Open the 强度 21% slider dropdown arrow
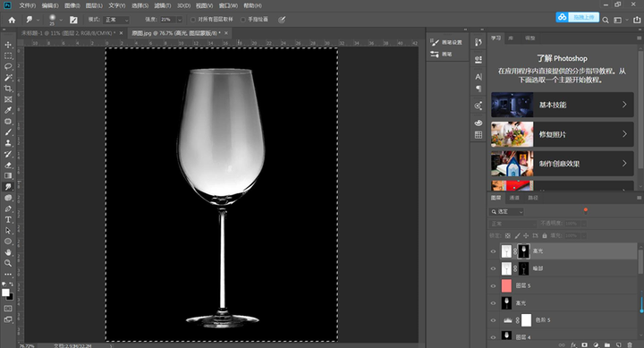 point(180,20)
